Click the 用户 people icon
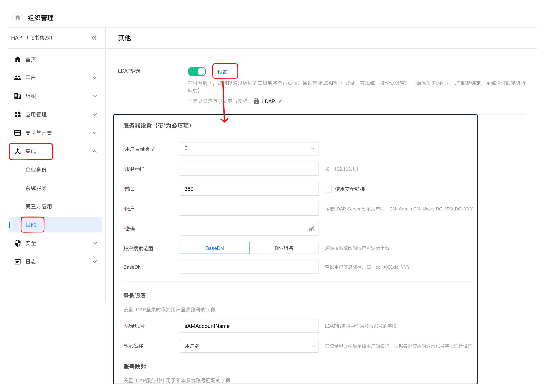 [x=18, y=78]
